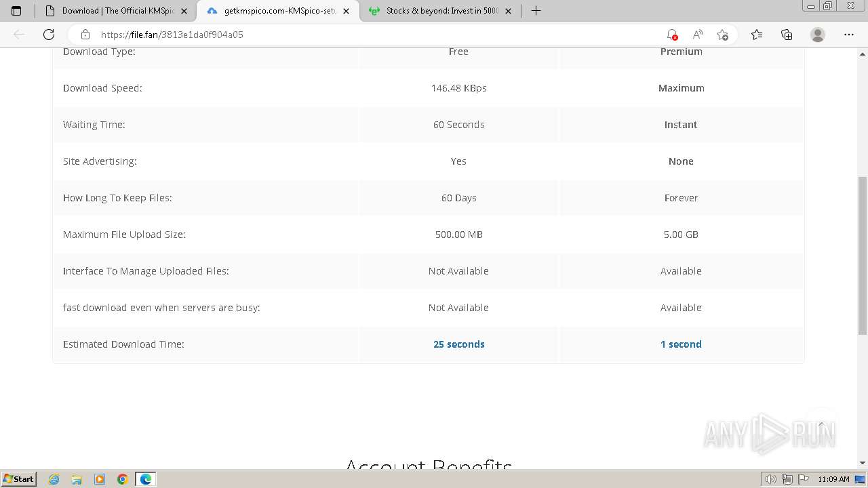868x488 pixels.
Task: Select the 60 Seconds waiting time cell
Action: tap(459, 125)
